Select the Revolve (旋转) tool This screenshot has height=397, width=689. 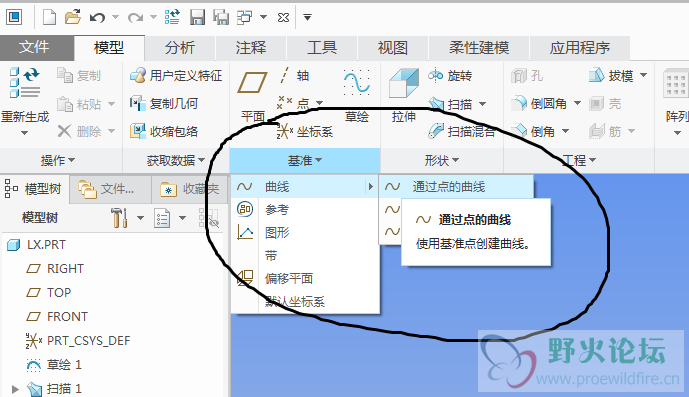point(450,76)
